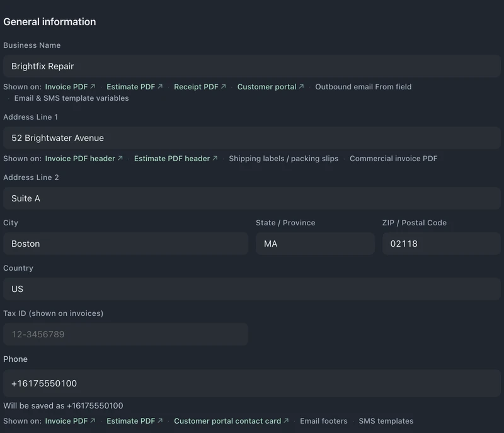504x433 pixels.
Task: Focus the ZIP / Postal Code input
Action: tap(442, 244)
